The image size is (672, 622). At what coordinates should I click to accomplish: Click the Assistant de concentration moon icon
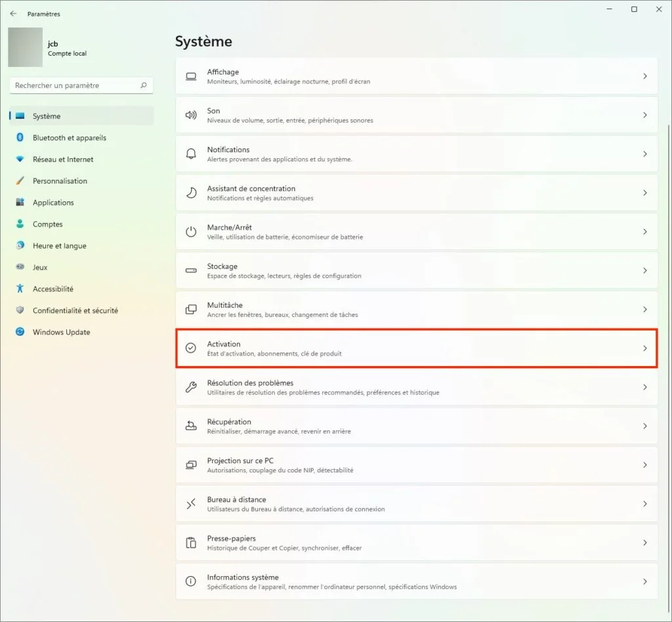(191, 193)
